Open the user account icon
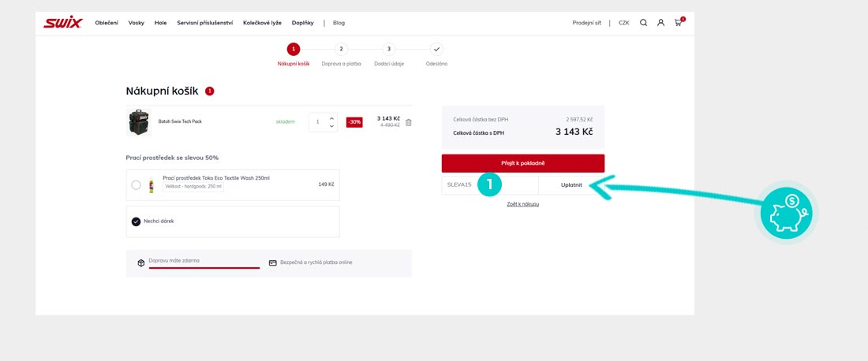868x361 pixels. (660, 23)
